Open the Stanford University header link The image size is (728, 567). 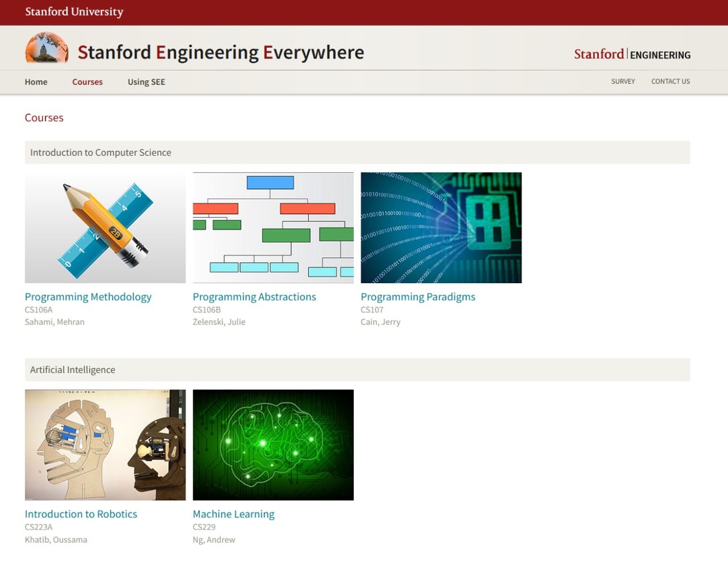click(74, 12)
